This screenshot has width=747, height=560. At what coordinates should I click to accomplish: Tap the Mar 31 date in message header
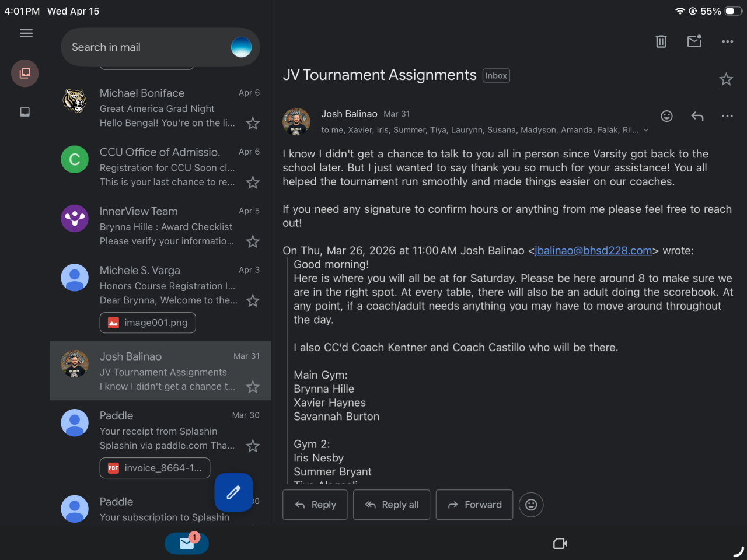[x=397, y=114]
